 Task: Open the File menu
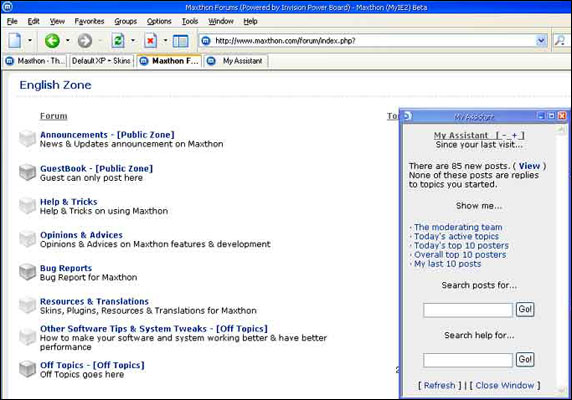[x=12, y=22]
